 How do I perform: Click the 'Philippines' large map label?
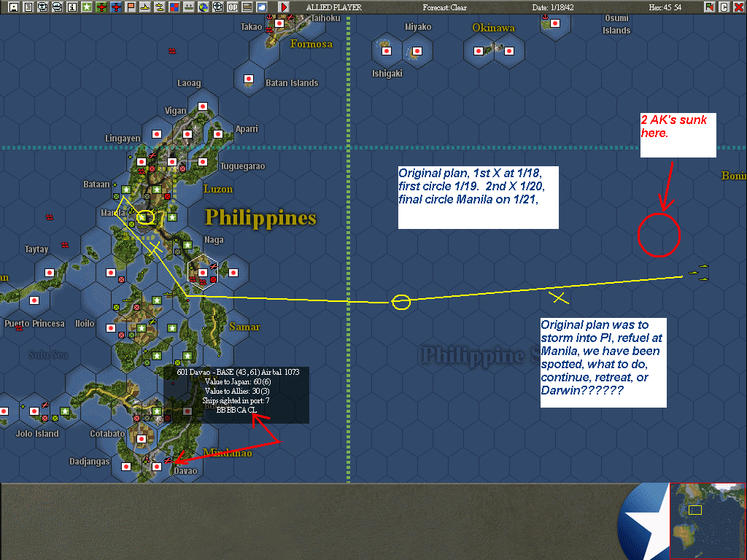click(260, 218)
